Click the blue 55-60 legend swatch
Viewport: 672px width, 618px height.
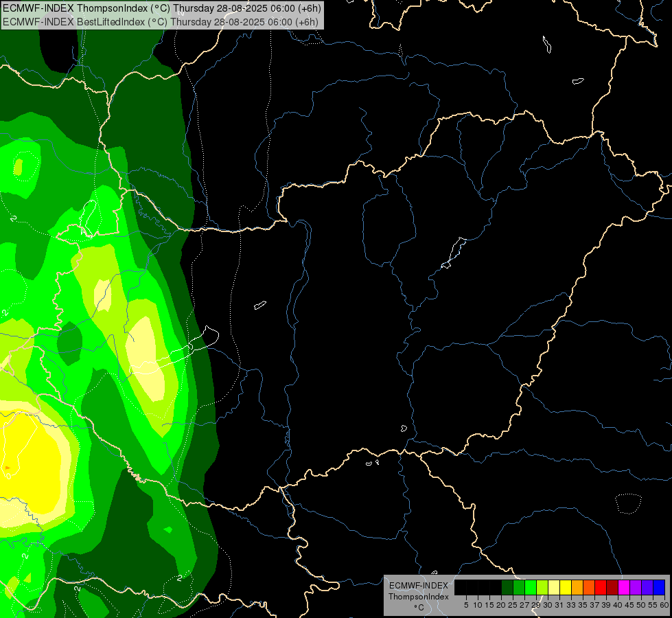pyautogui.click(x=659, y=587)
